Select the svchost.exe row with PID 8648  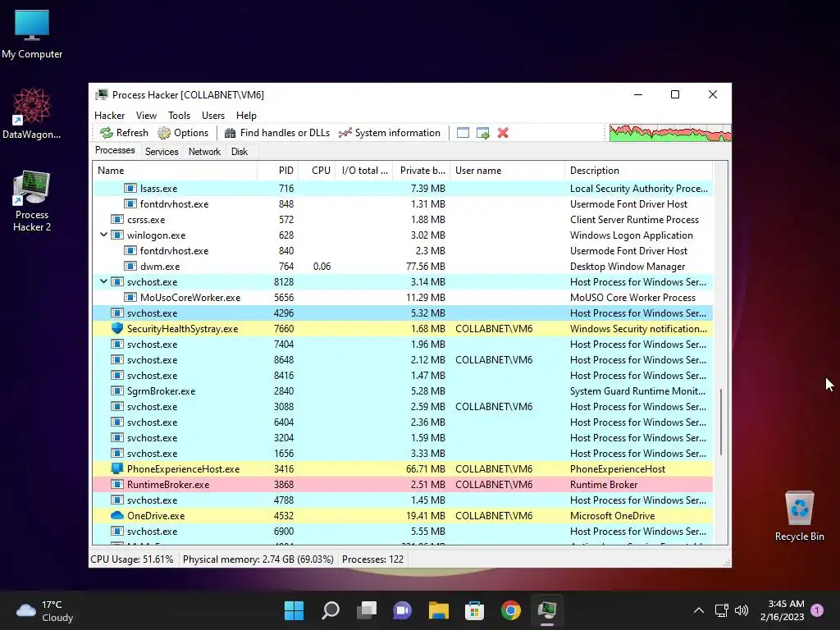click(x=402, y=359)
